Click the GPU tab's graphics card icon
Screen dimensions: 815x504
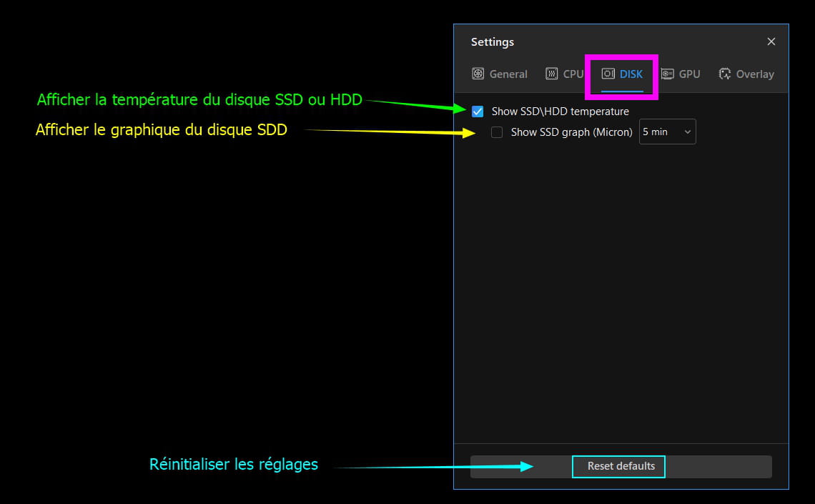(x=667, y=74)
